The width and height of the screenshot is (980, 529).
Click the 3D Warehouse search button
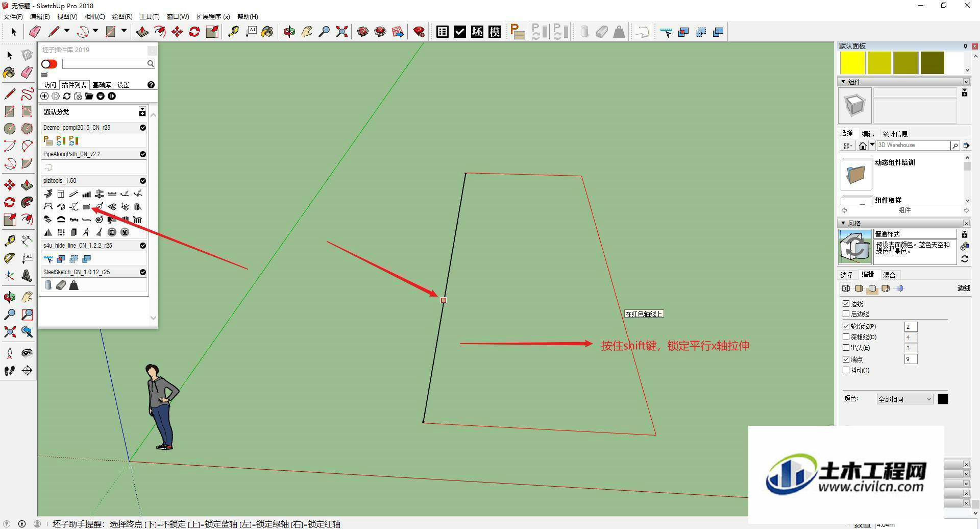[x=954, y=146]
